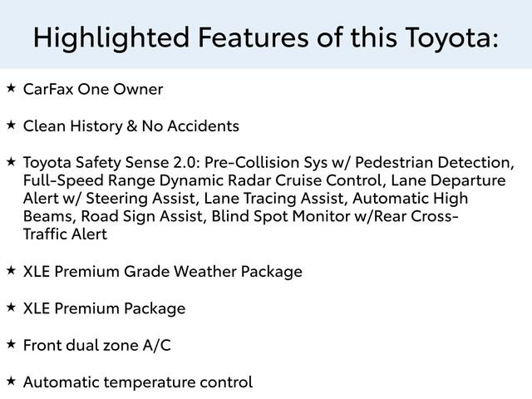Image resolution: width=532 pixels, height=399 pixels.
Task: Click the XLE Premium Package feature text
Action: coord(105,308)
